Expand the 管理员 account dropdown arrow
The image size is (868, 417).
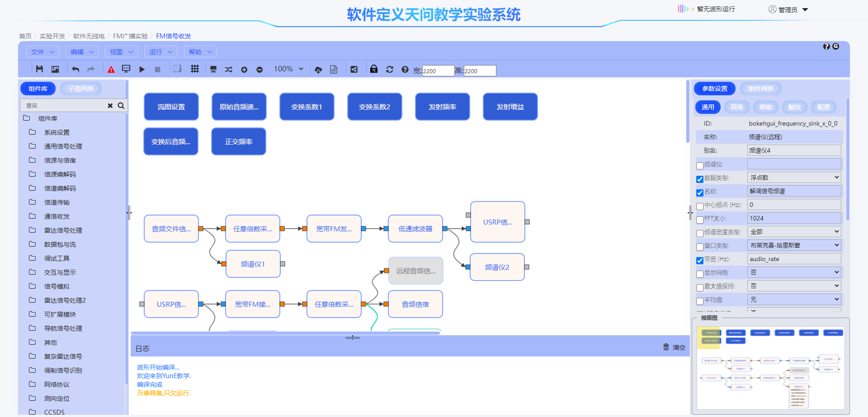point(805,9)
